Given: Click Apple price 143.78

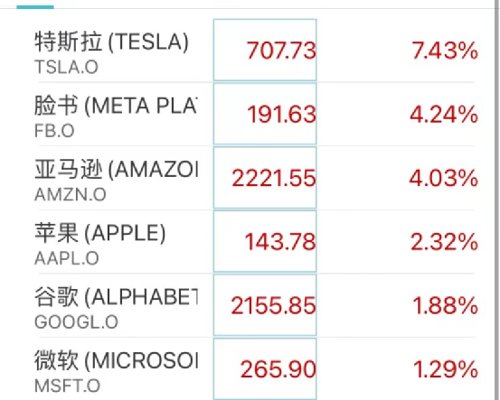Looking at the screenshot, I should coord(281,242).
